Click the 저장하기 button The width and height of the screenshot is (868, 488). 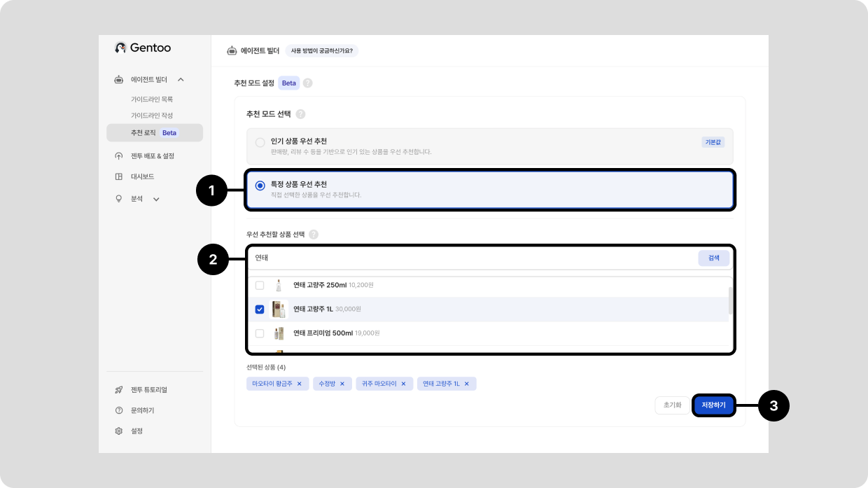714,405
